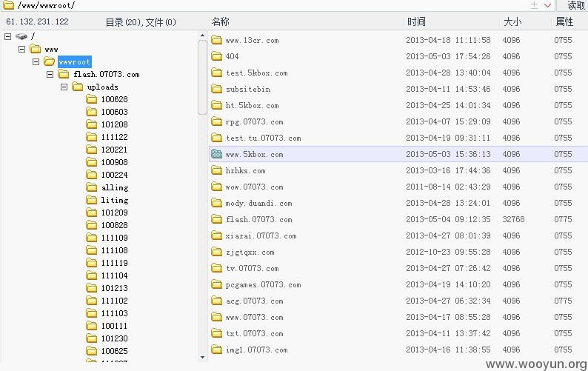Collapse the wwwroot tree node
This screenshot has width=588, height=371.
coord(36,61)
